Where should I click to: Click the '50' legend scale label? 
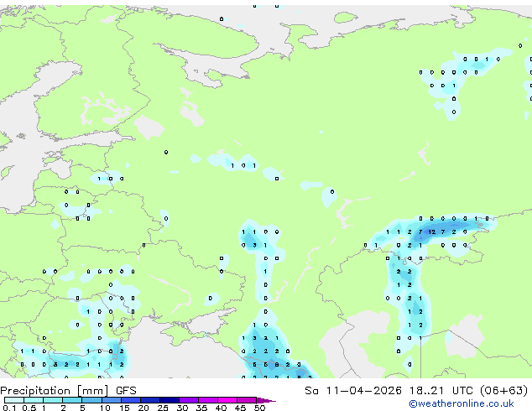click(x=259, y=408)
